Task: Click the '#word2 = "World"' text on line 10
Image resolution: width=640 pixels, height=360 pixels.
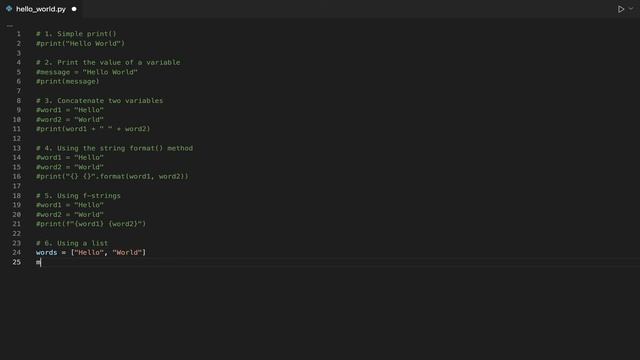Action: coord(70,120)
